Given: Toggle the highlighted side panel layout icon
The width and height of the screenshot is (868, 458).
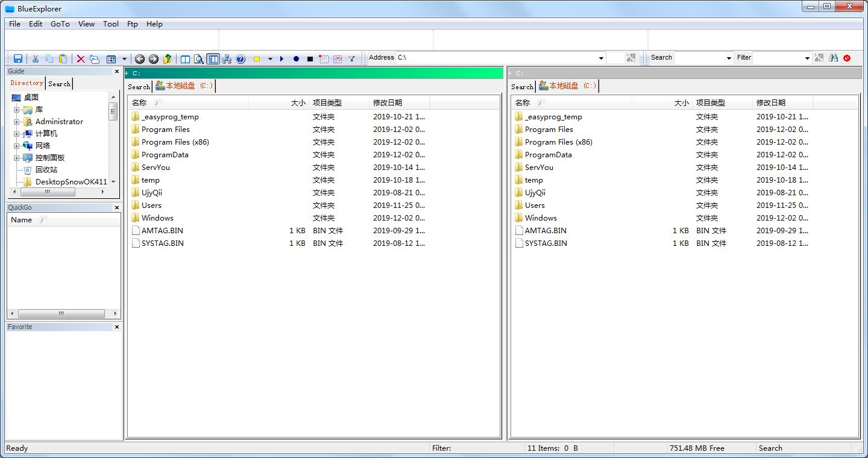Looking at the screenshot, I should tap(213, 58).
